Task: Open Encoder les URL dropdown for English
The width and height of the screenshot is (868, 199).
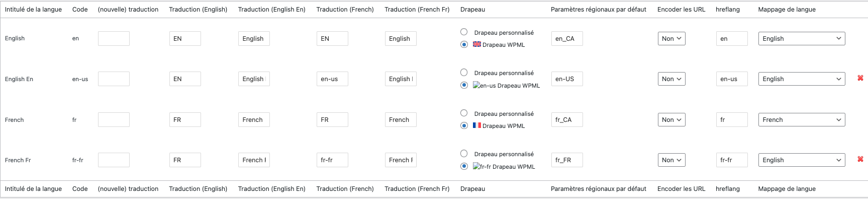Action: (x=671, y=38)
